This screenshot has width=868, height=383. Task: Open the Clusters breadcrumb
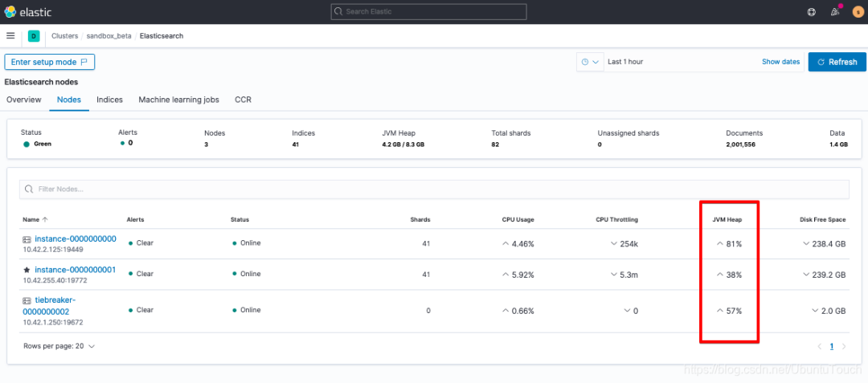pos(65,36)
